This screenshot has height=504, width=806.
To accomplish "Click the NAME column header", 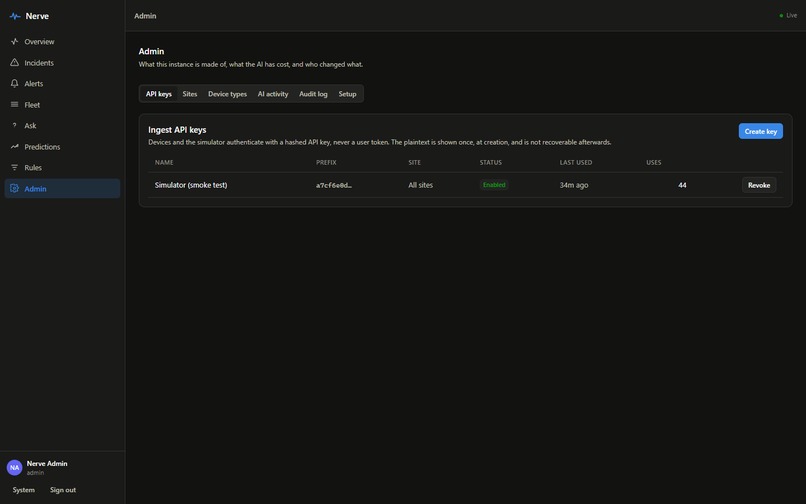I will 164,163.
